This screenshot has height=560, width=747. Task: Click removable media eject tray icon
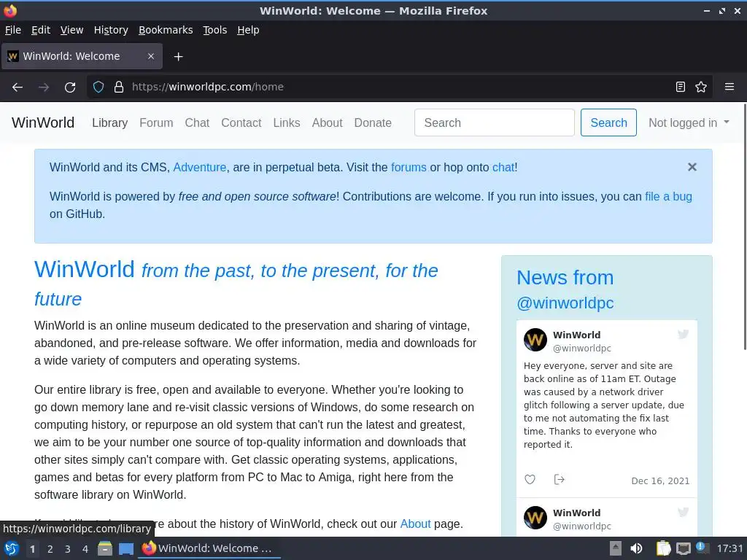tap(616, 548)
